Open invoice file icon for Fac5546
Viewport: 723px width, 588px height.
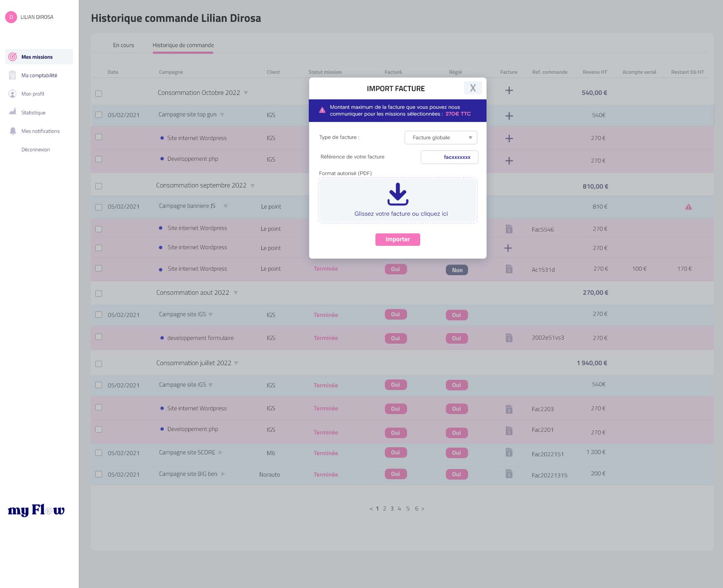(x=509, y=229)
